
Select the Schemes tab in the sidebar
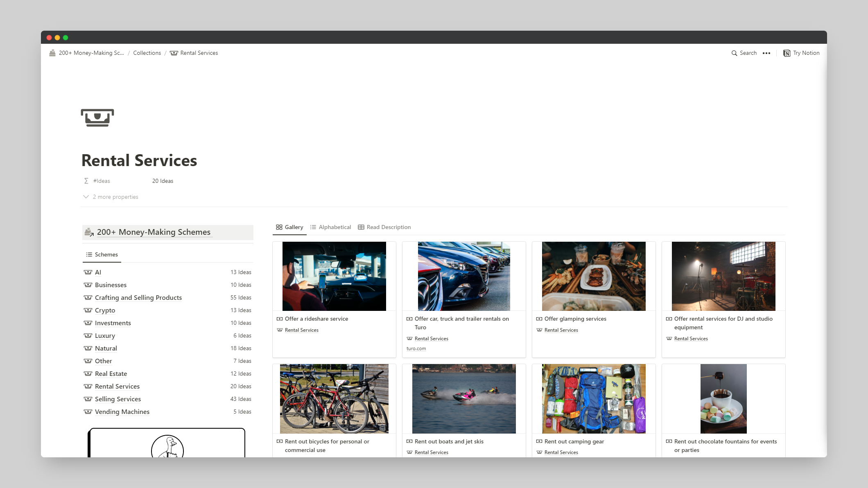(x=102, y=254)
